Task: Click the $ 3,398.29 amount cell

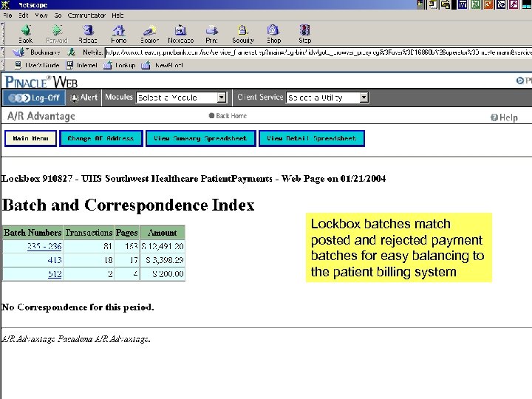Action: 162,260
